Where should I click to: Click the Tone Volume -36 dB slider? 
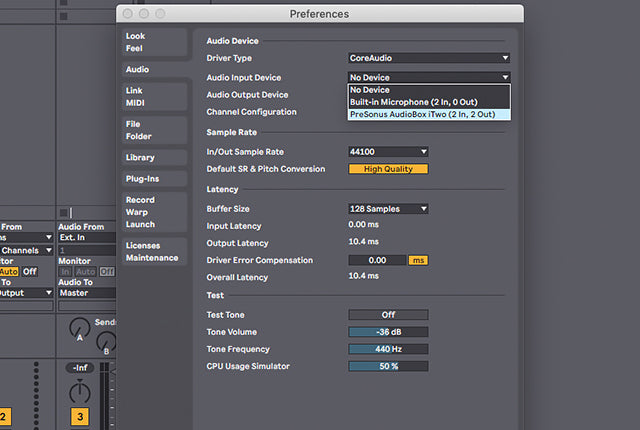tap(388, 332)
